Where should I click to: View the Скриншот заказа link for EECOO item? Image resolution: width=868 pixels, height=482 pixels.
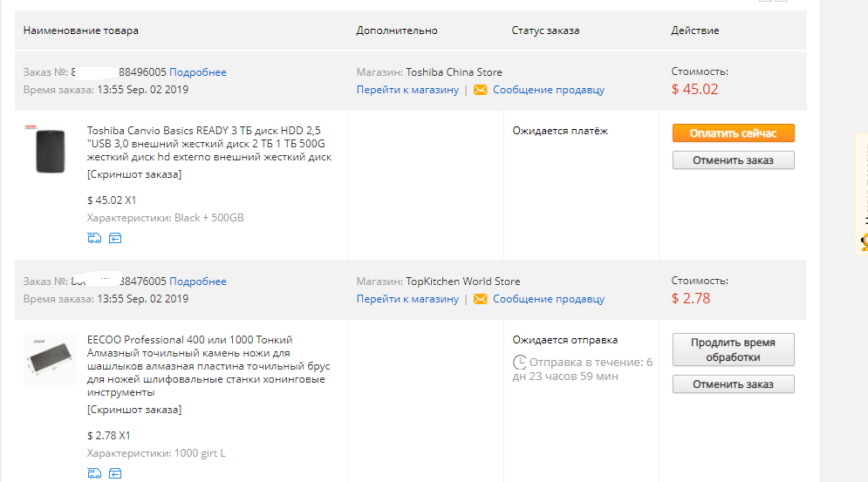[x=134, y=410]
